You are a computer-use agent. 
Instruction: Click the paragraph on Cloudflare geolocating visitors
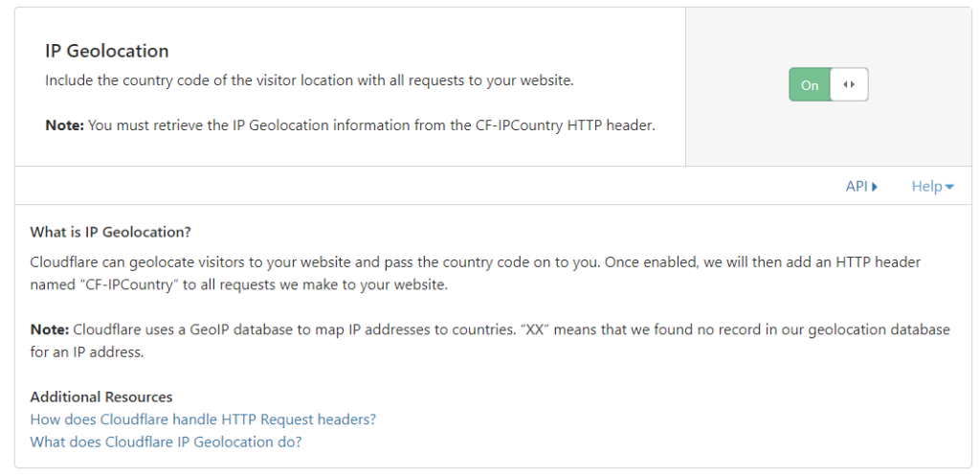475,273
